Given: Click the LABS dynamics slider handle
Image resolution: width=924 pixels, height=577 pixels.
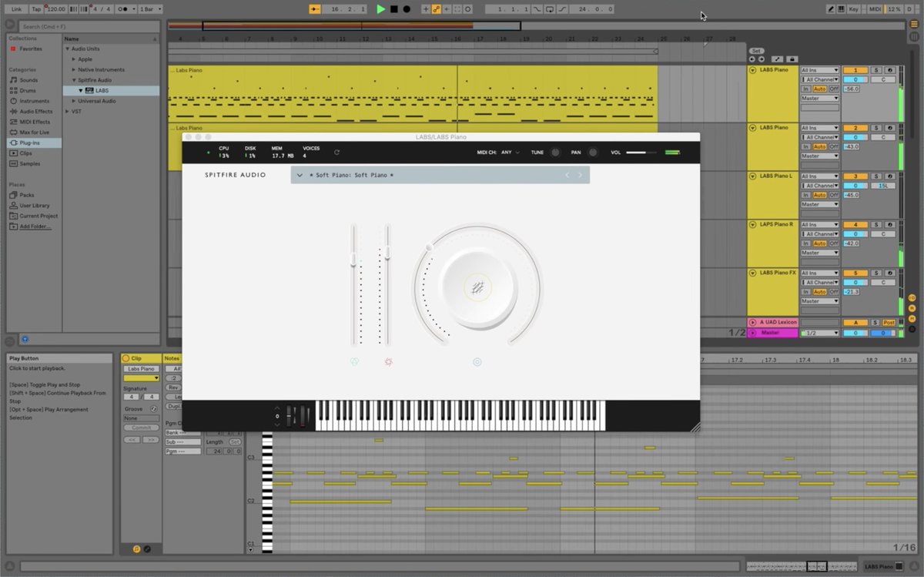Looking at the screenshot, I should click(387, 251).
